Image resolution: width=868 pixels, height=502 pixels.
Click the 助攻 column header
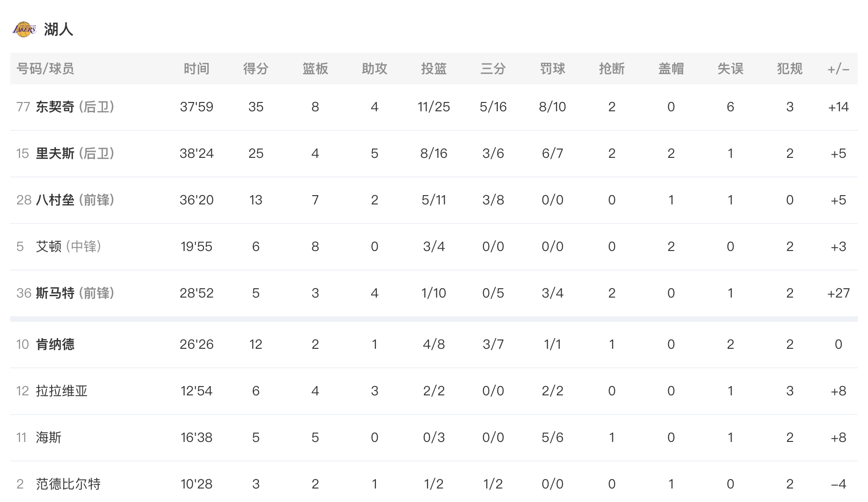click(x=374, y=69)
